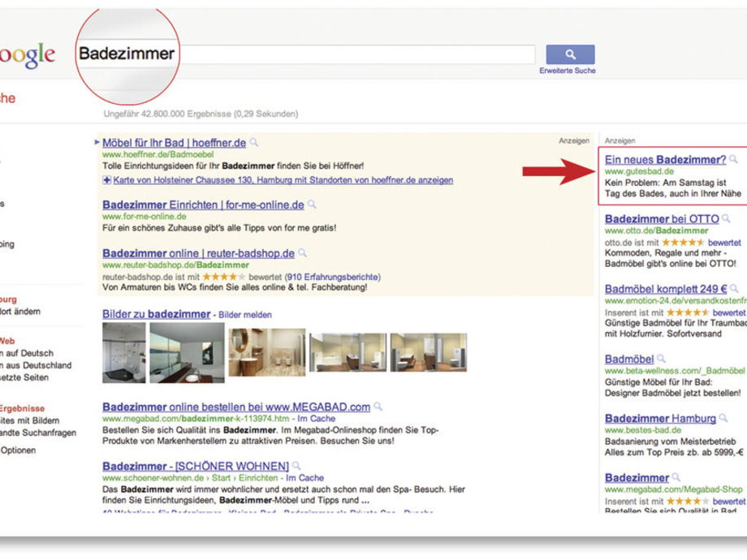This screenshot has width=747, height=560.
Task: Open 'Bilder zu badezimmer' link
Action: pos(157,314)
